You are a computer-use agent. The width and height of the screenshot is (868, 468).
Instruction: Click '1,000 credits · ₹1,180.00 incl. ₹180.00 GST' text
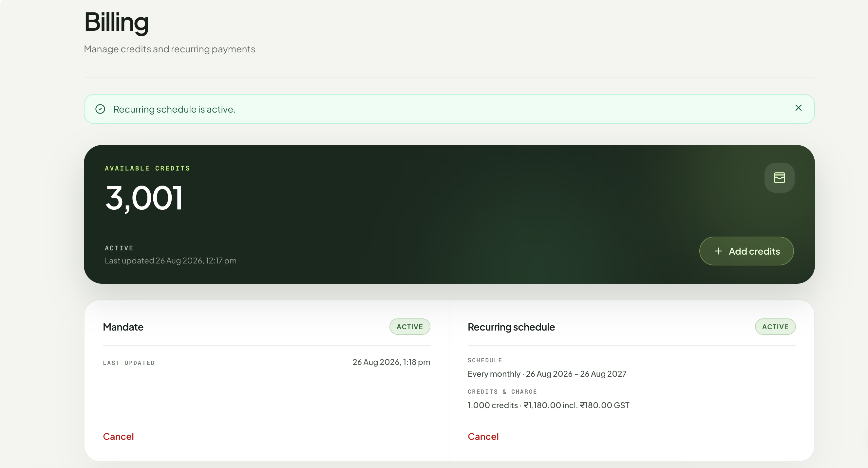click(548, 405)
